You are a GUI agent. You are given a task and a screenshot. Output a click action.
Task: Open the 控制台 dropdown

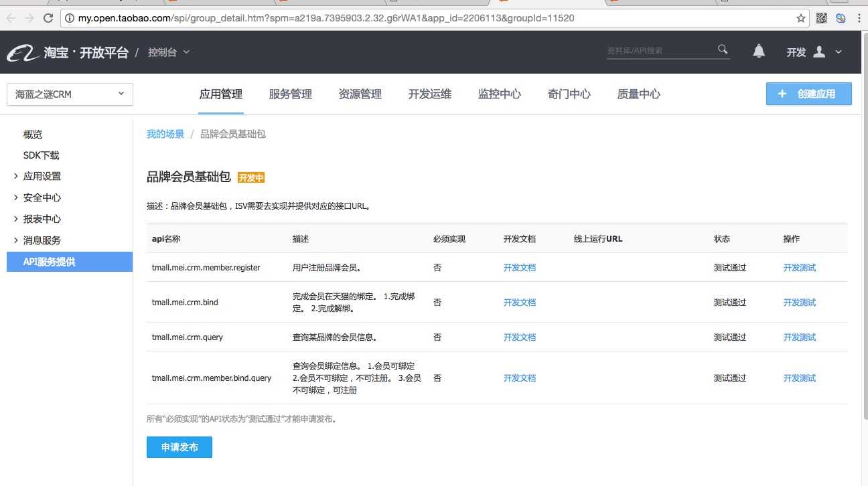(169, 52)
